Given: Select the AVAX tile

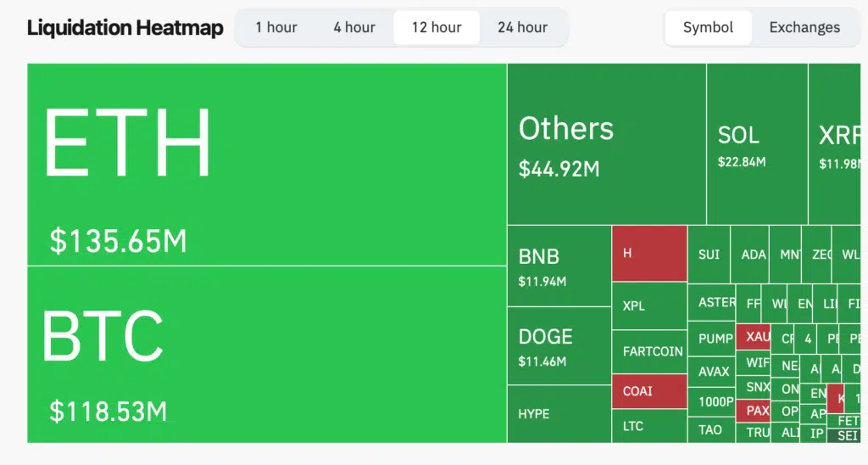Looking at the screenshot, I should [712, 371].
